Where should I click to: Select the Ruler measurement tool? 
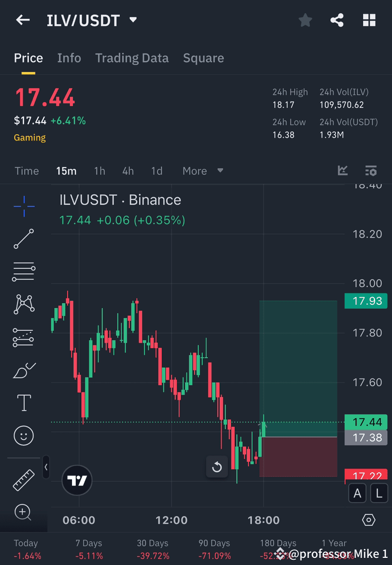(24, 479)
